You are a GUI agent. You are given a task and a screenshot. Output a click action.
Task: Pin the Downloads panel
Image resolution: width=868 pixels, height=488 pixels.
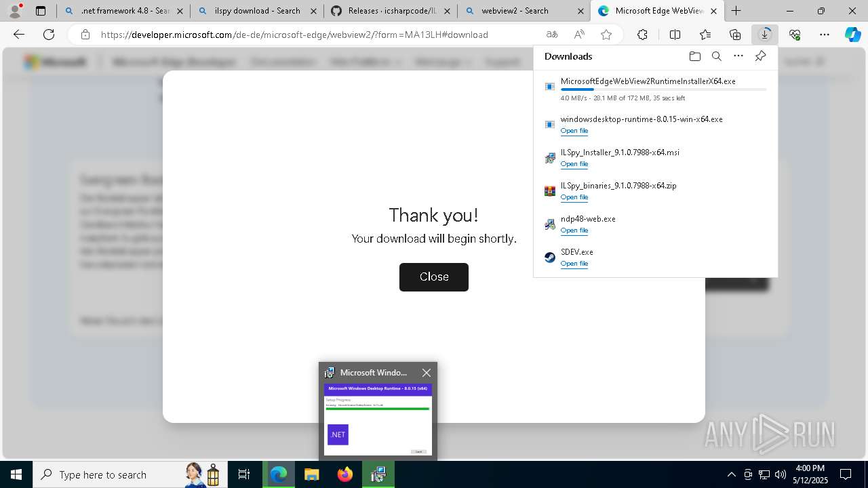(x=760, y=56)
